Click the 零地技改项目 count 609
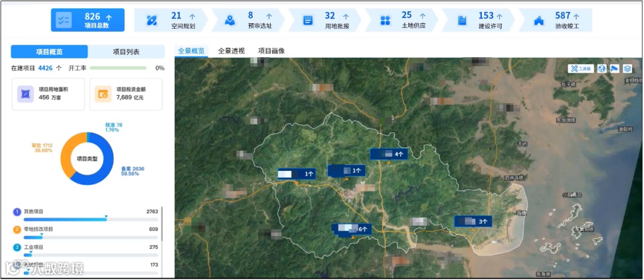 coord(154,229)
